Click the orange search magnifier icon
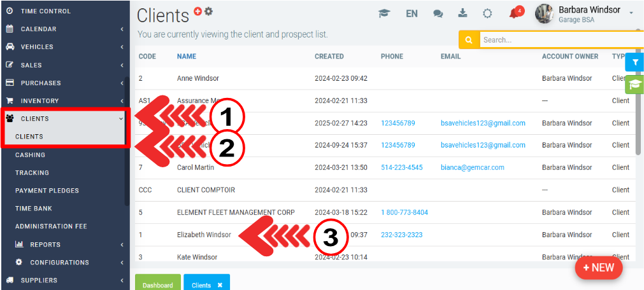 (469, 40)
